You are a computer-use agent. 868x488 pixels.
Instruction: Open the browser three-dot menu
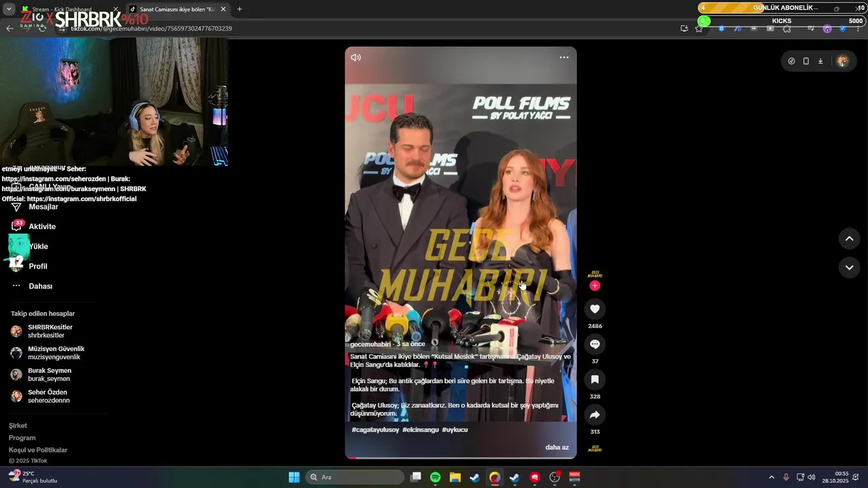pyautogui.click(x=859, y=28)
